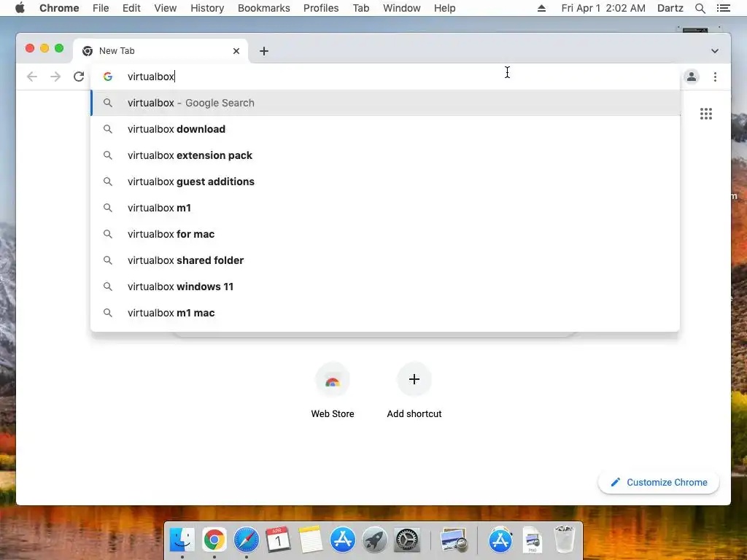
Task: Open the Tab menu
Action: click(x=361, y=8)
